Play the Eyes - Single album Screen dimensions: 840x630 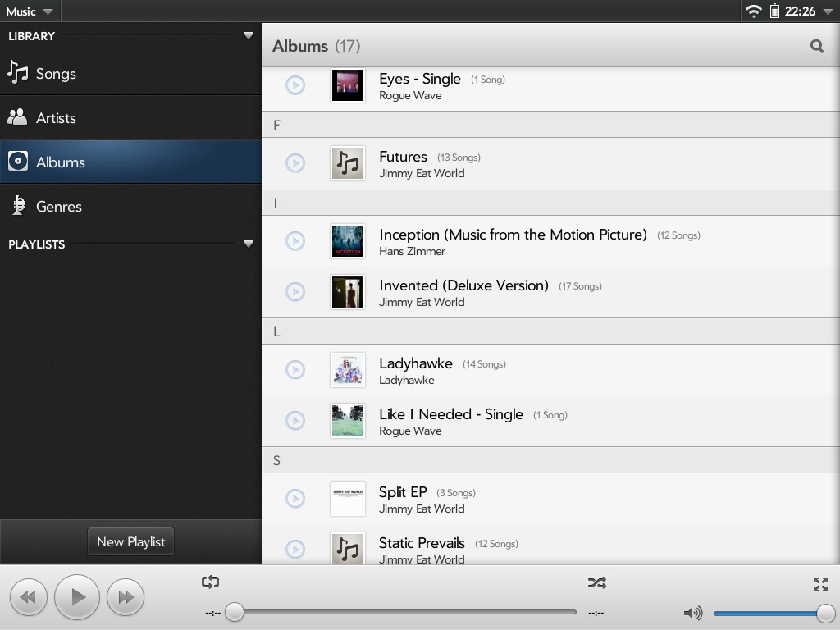pyautogui.click(x=295, y=85)
